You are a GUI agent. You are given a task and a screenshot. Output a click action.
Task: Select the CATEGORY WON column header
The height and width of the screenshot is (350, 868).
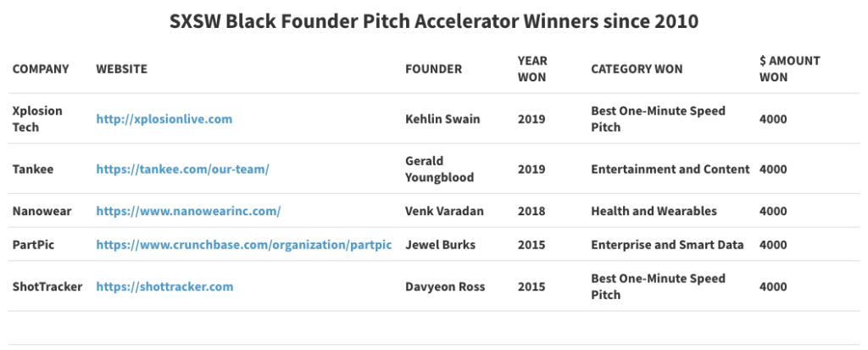(x=637, y=69)
